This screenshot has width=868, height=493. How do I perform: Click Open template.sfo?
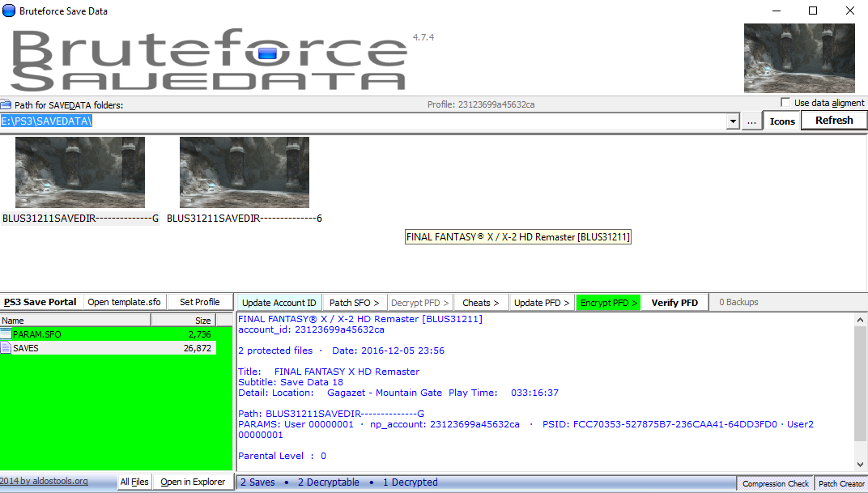pyautogui.click(x=124, y=302)
